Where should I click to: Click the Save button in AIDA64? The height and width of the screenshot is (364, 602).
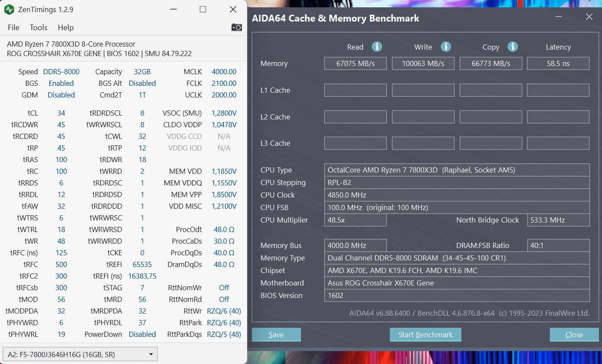tap(276, 335)
